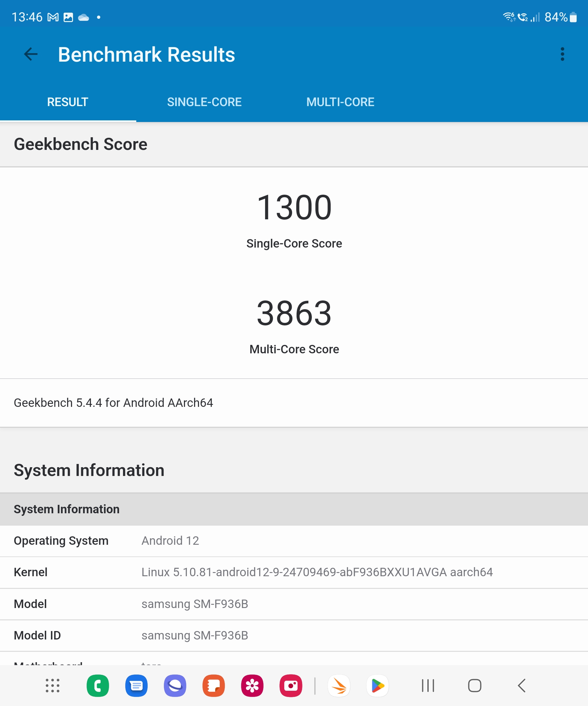Switch to the MULTI-CORE tab
Image resolution: width=588 pixels, height=706 pixels.
click(340, 102)
